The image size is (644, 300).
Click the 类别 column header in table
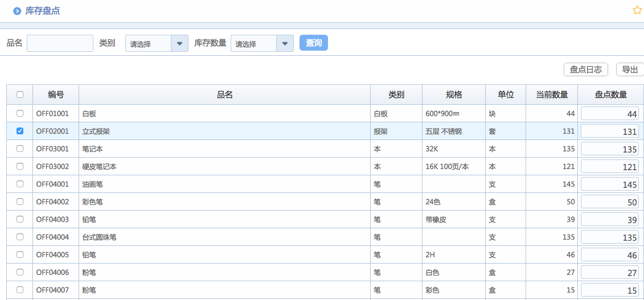tap(396, 95)
